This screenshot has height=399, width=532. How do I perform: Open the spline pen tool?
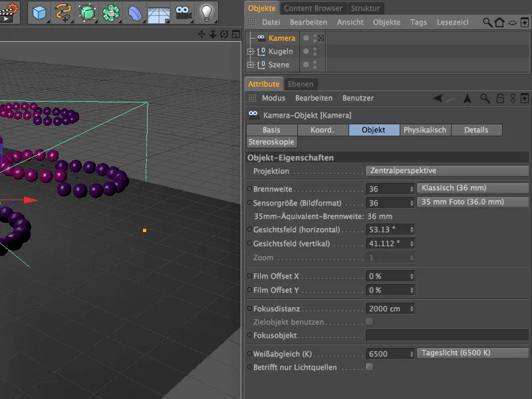[63, 13]
